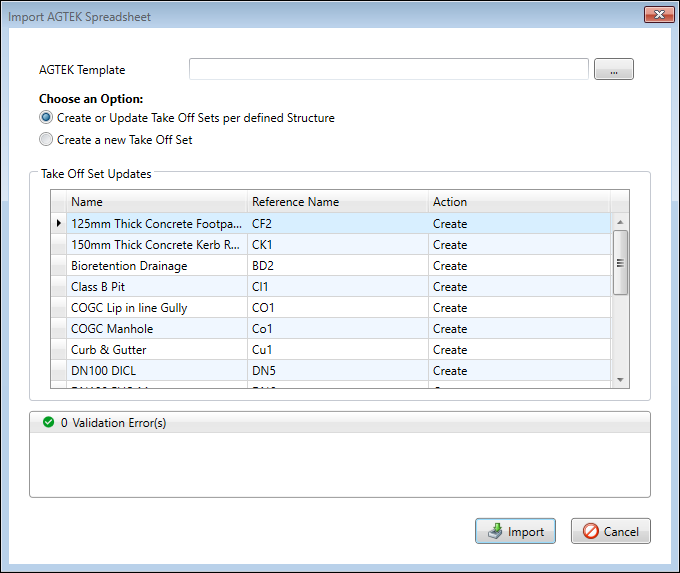This screenshot has width=680, height=573.
Task: Select Create or Update Take Off Sets option
Action: click(x=46, y=118)
